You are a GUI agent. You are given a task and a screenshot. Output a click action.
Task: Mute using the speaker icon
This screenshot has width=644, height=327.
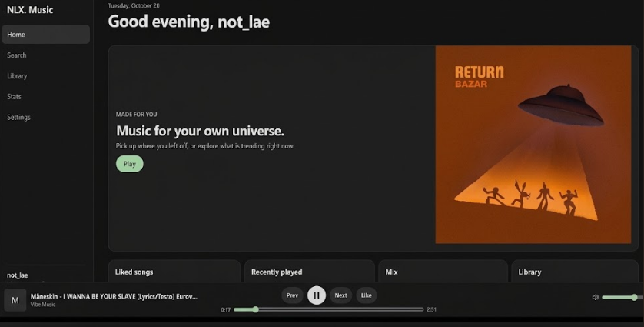coord(595,297)
